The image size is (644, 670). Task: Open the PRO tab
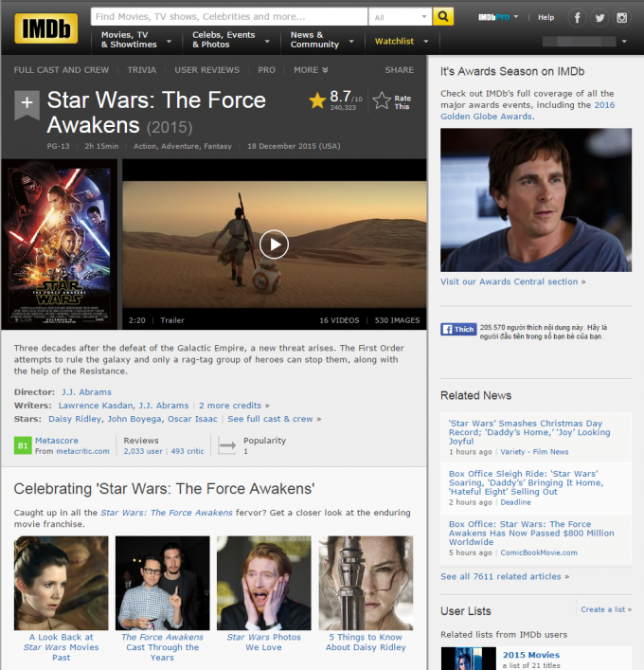(266, 69)
